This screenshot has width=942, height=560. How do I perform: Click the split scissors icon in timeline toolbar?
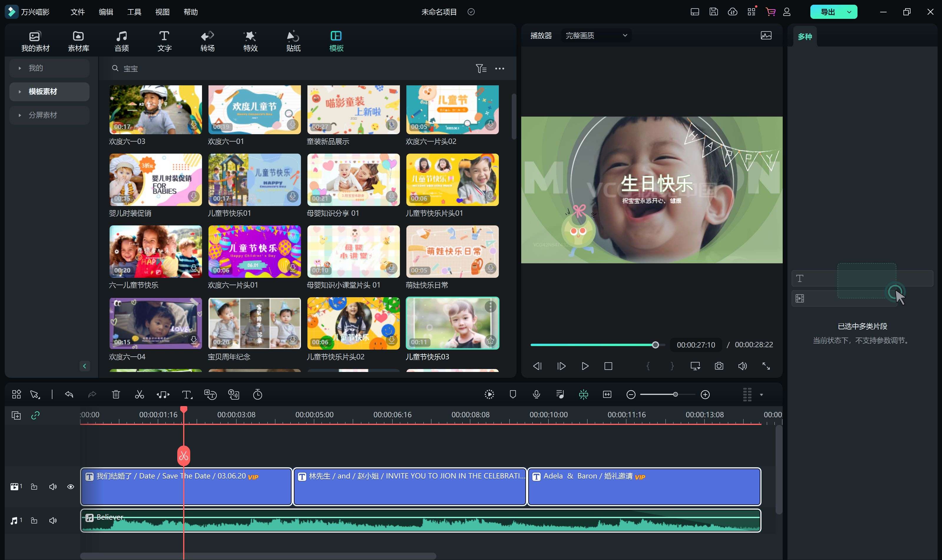tap(139, 395)
